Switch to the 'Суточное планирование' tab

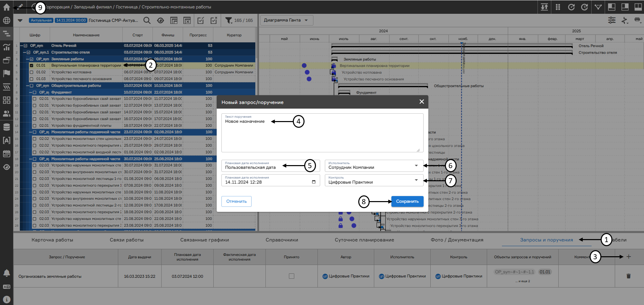tap(364, 240)
